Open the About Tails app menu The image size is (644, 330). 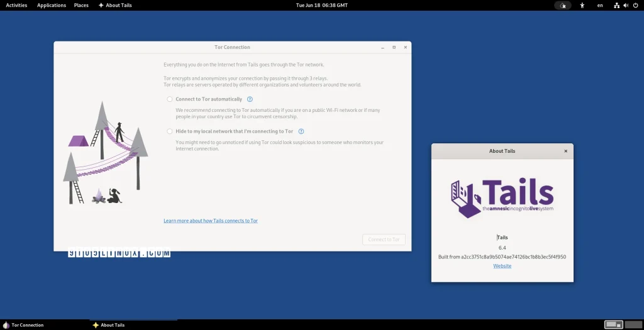115,5
